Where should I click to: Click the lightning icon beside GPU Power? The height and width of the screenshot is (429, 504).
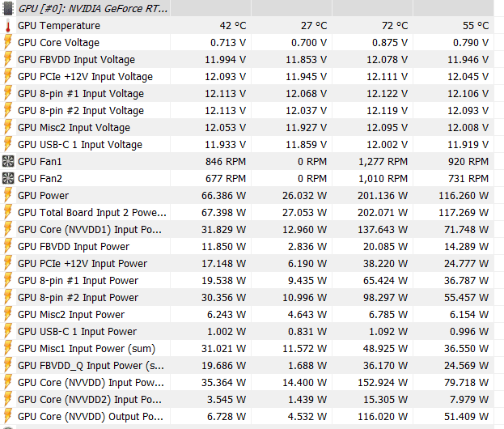8,196
